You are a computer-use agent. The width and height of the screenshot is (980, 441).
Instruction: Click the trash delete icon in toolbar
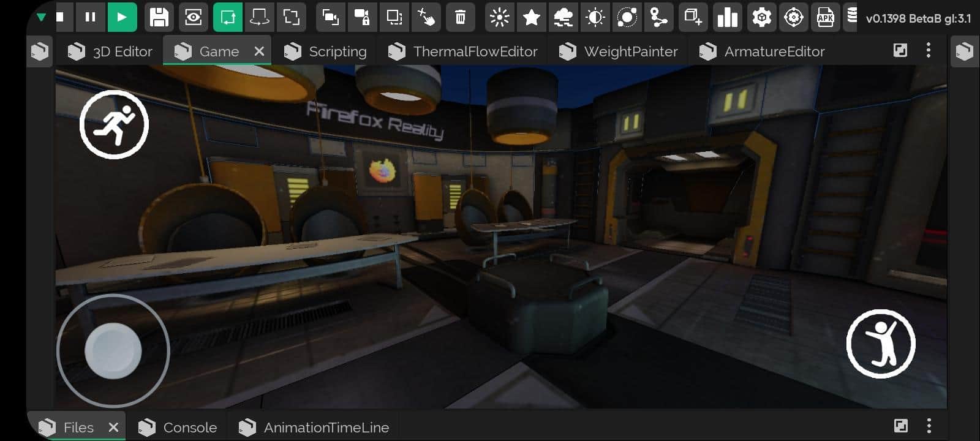click(x=460, y=17)
